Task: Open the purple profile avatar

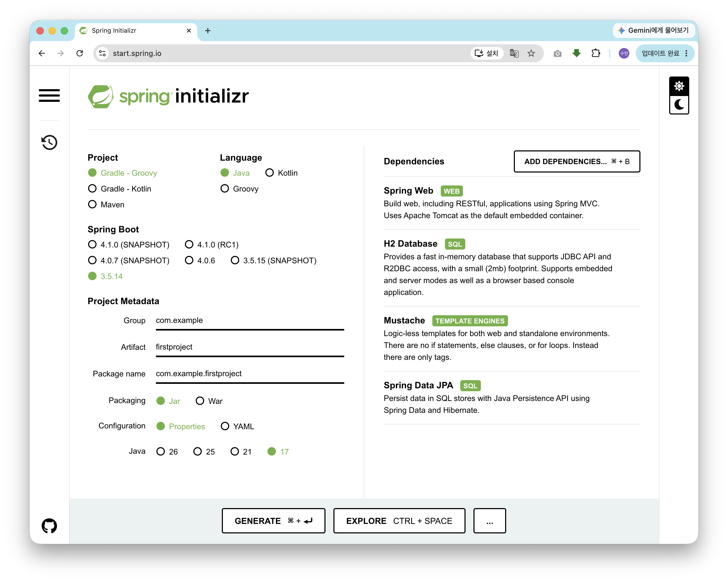Action: coord(624,53)
